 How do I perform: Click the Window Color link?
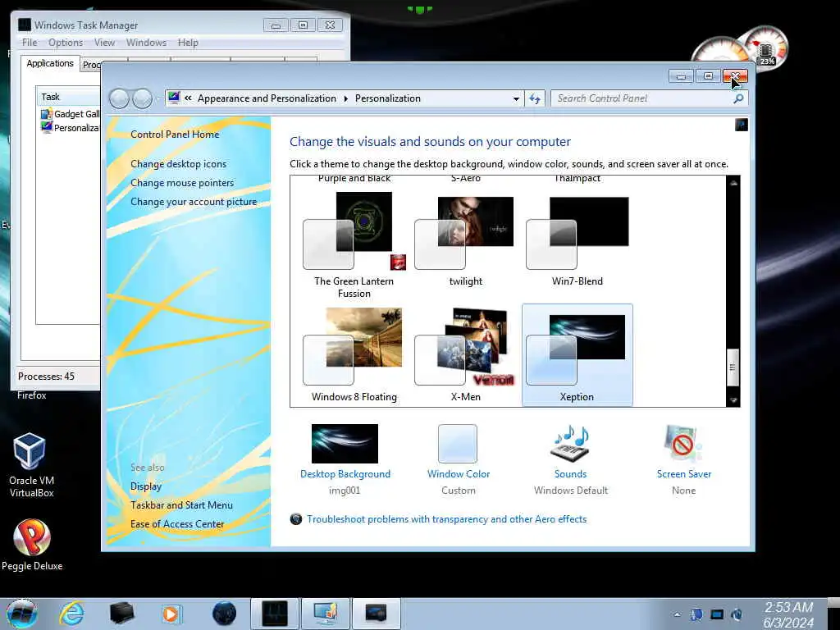pos(459,474)
